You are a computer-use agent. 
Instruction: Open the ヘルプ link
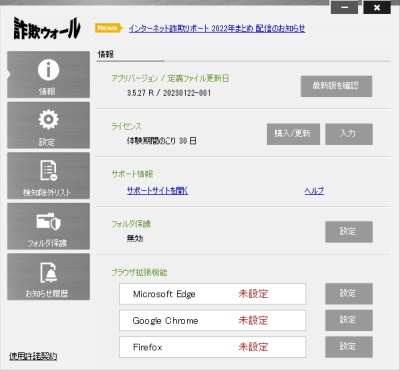tap(314, 191)
